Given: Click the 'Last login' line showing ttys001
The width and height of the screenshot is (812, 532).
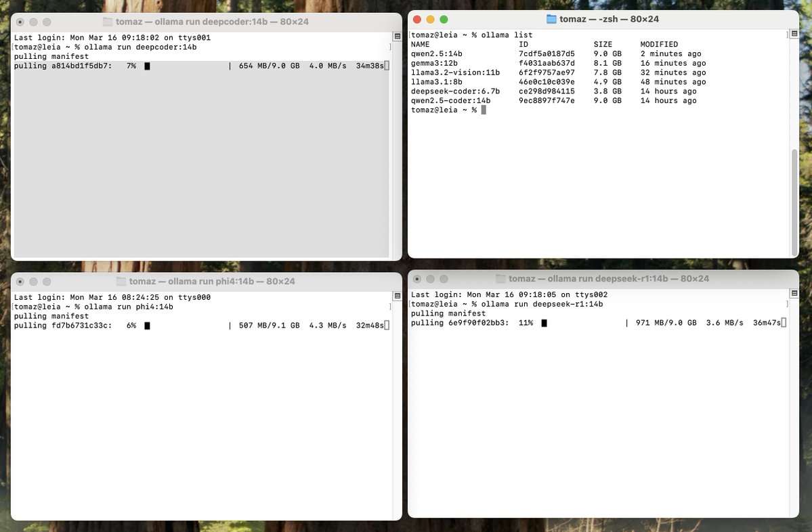Looking at the screenshot, I should point(112,38).
